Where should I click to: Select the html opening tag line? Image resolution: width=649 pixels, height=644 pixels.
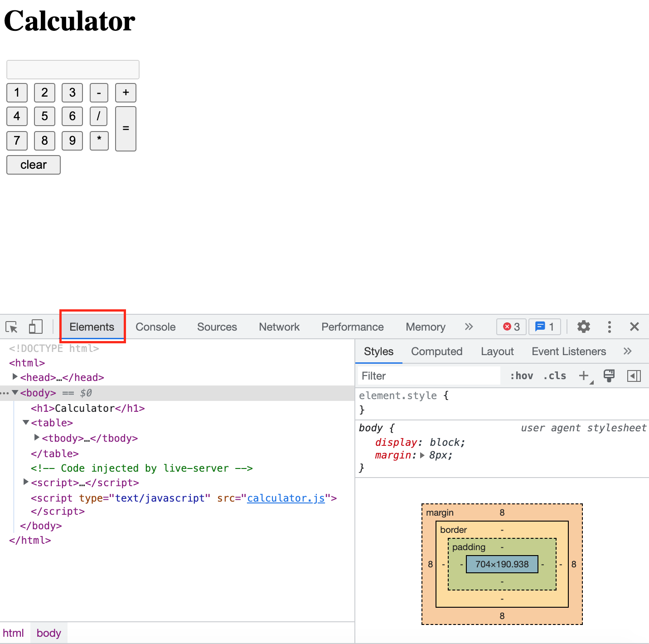point(27,363)
